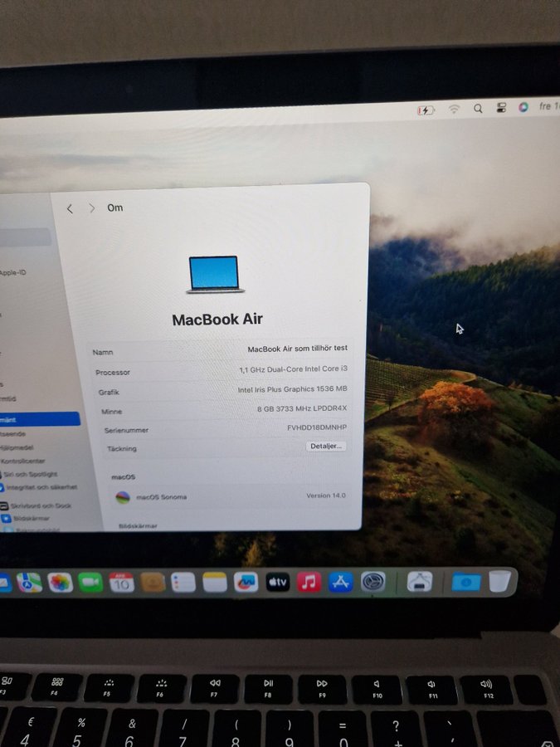Click the Siri icon in menu bar

coord(523,107)
